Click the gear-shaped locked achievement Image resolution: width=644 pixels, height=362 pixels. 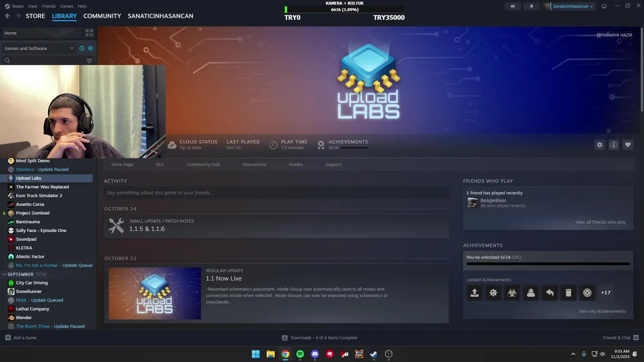click(x=493, y=293)
